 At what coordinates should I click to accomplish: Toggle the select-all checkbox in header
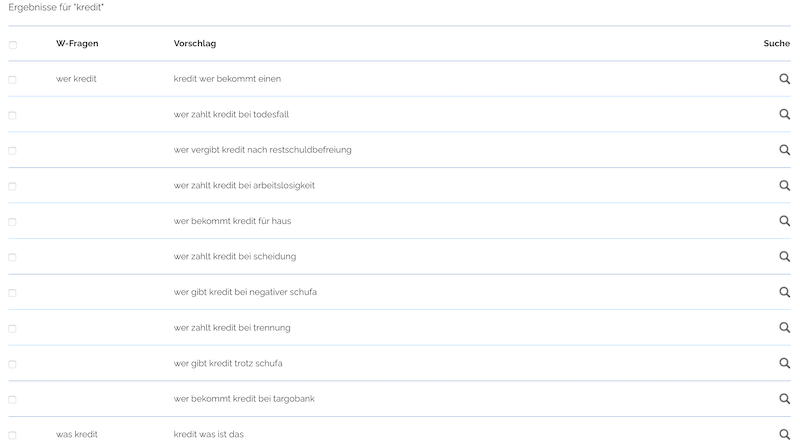coord(13,44)
